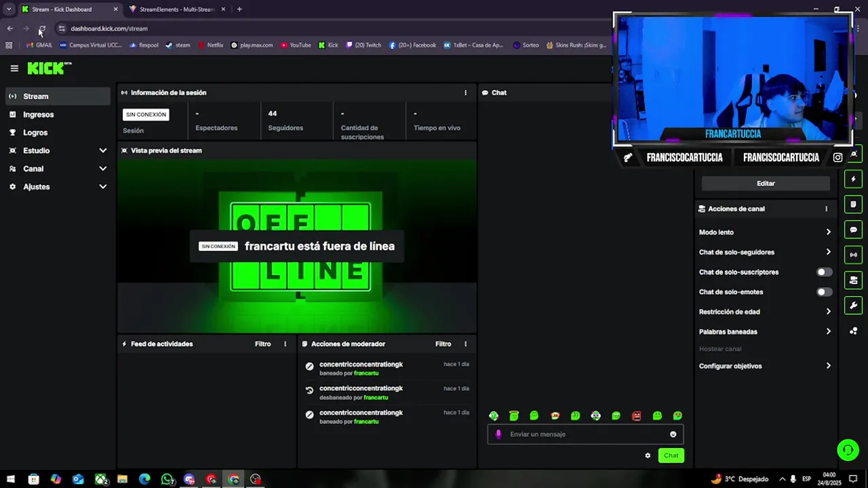Open the Feed de actividades options menu
868x488 pixels.
(285, 344)
